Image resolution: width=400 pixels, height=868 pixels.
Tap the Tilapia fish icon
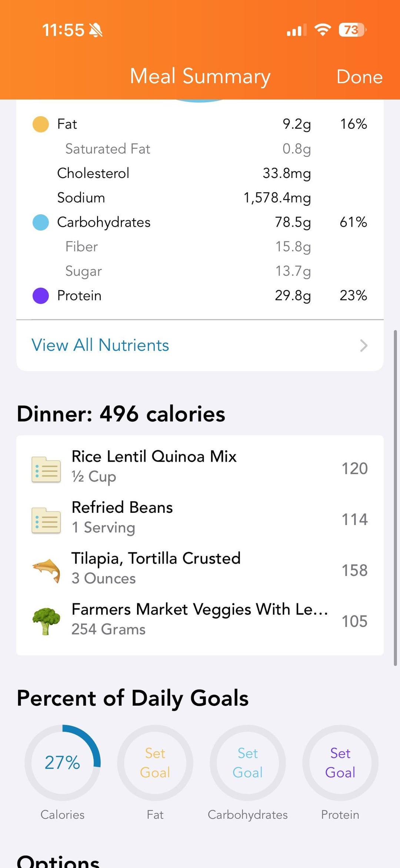(x=46, y=571)
